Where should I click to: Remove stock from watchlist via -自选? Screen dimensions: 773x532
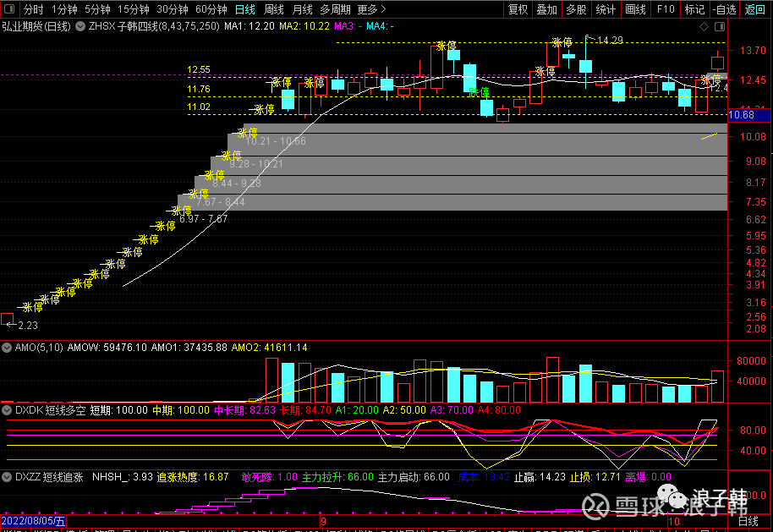coord(724,10)
